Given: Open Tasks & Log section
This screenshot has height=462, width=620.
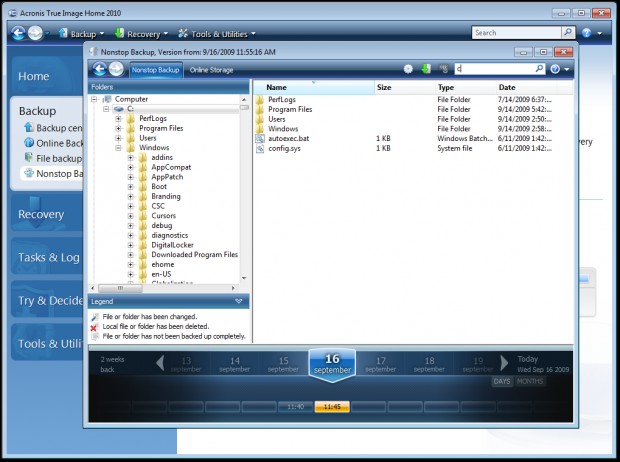Looking at the screenshot, I should (49, 258).
